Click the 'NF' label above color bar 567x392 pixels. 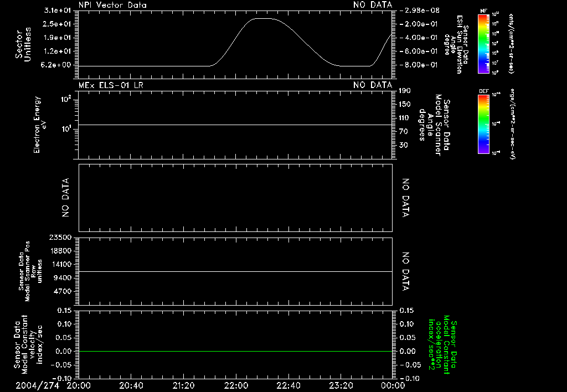(484, 11)
